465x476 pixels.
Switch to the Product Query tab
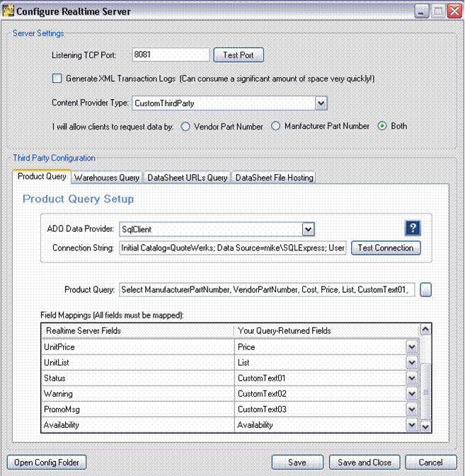pyautogui.click(x=42, y=176)
